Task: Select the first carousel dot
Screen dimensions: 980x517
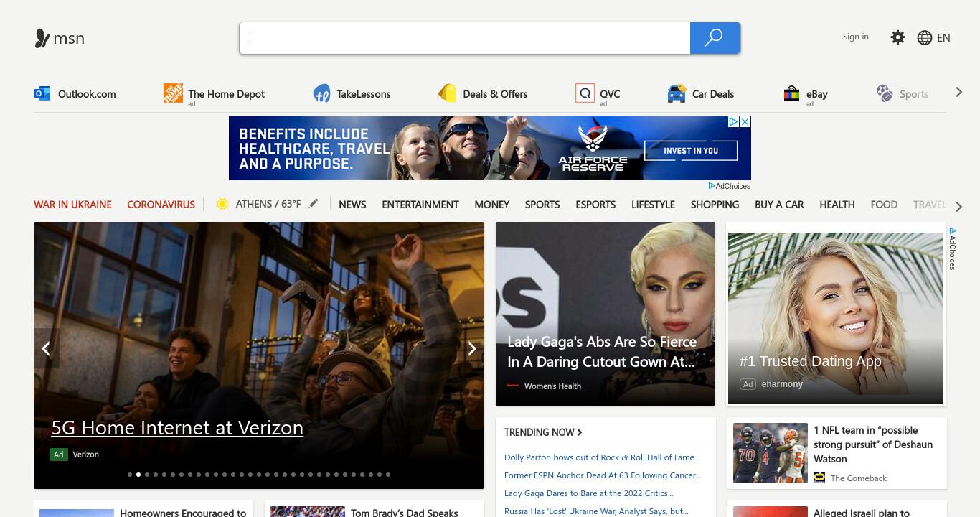Action: [130, 475]
